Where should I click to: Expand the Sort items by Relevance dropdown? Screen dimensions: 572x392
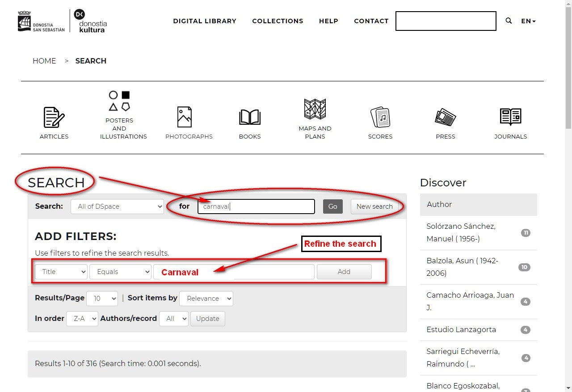click(206, 299)
